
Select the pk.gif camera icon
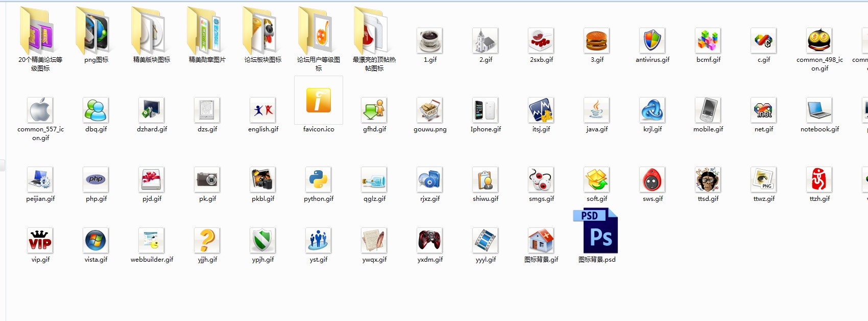point(207,180)
